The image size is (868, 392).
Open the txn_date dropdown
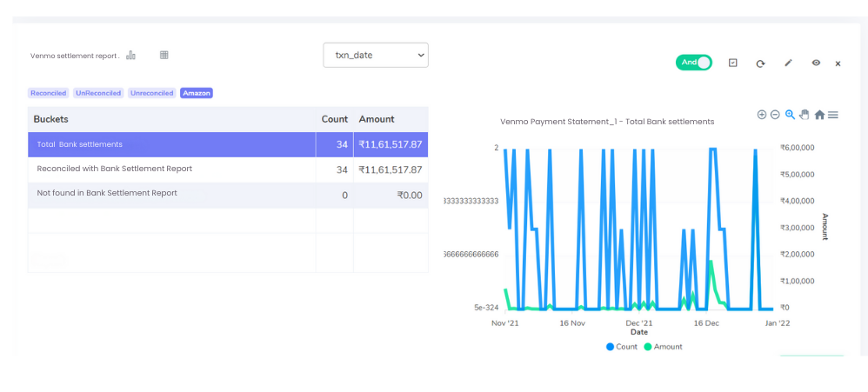tap(376, 55)
